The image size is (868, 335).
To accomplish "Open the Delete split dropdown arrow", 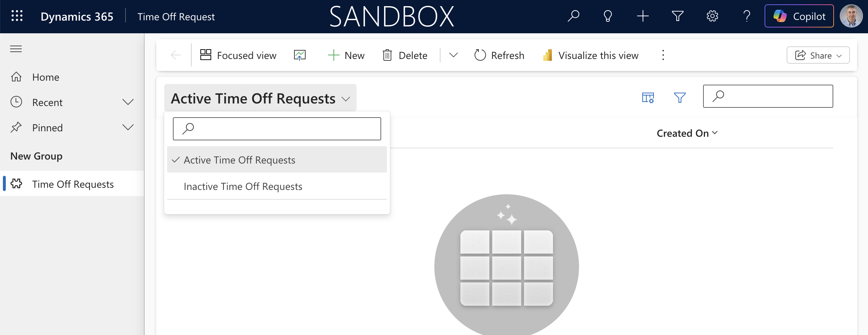I will [x=453, y=55].
